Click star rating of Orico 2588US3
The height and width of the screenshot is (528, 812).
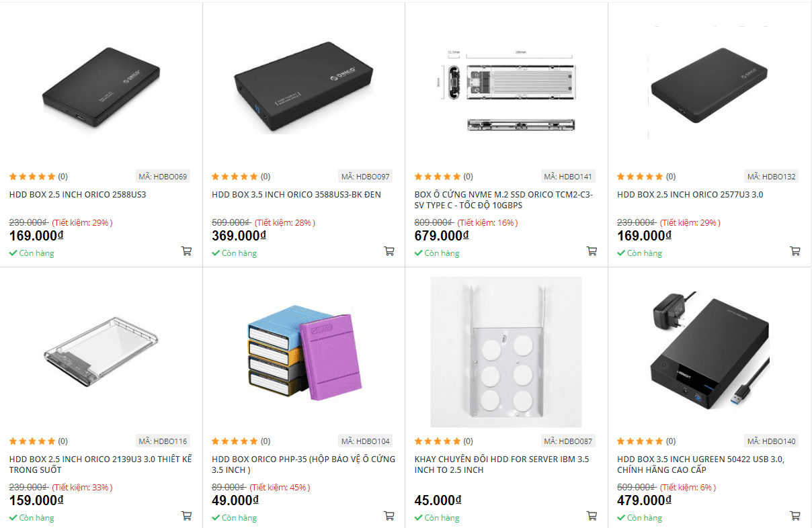pos(32,177)
